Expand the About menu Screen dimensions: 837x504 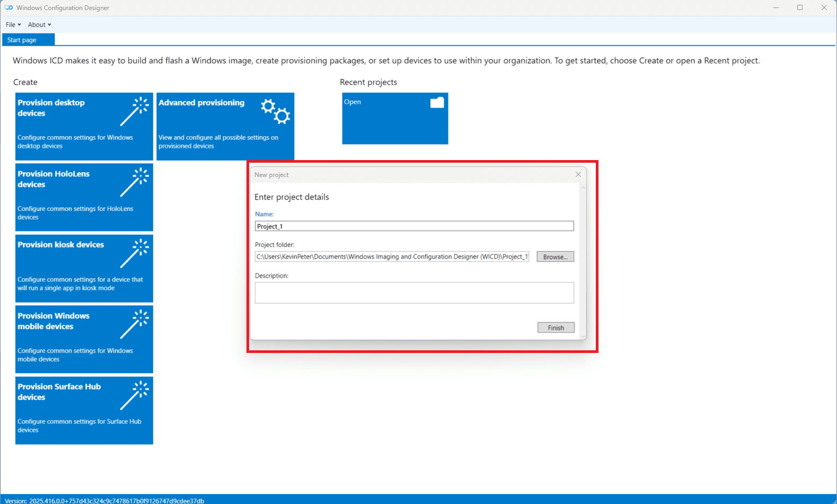coord(39,25)
